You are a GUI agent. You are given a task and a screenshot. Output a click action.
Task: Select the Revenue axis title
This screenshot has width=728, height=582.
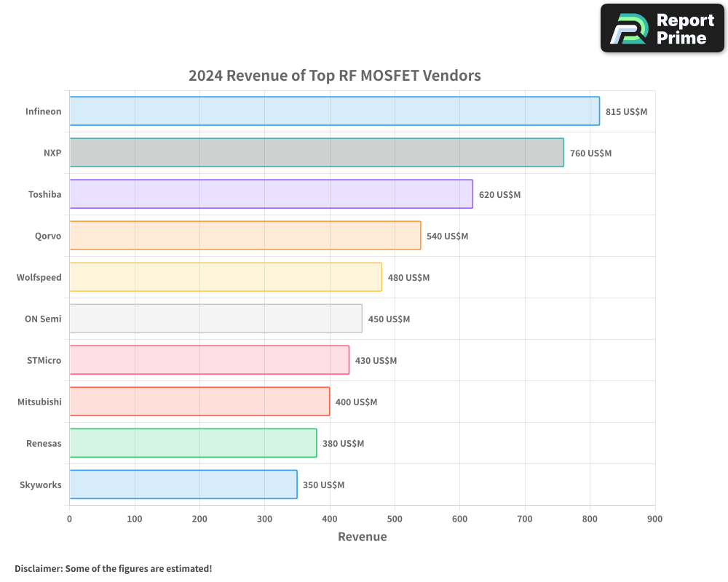362,536
